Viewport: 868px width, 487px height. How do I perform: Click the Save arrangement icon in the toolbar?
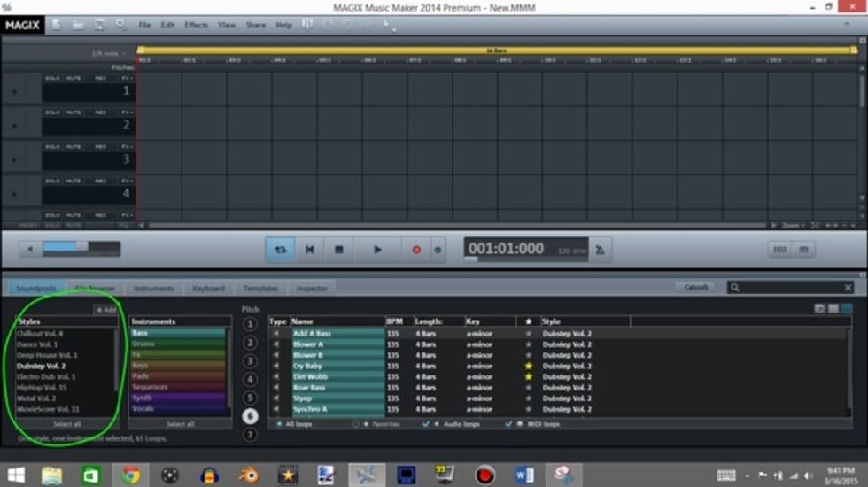coord(99,25)
